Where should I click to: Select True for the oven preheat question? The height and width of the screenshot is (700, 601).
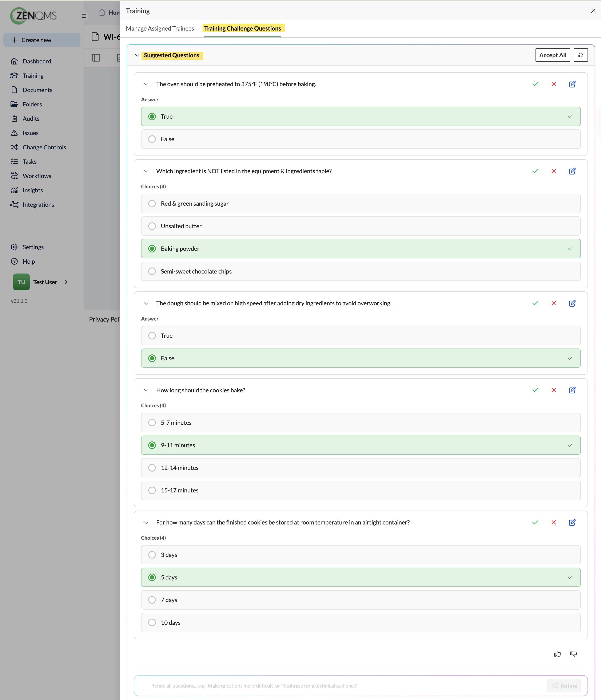point(361,117)
